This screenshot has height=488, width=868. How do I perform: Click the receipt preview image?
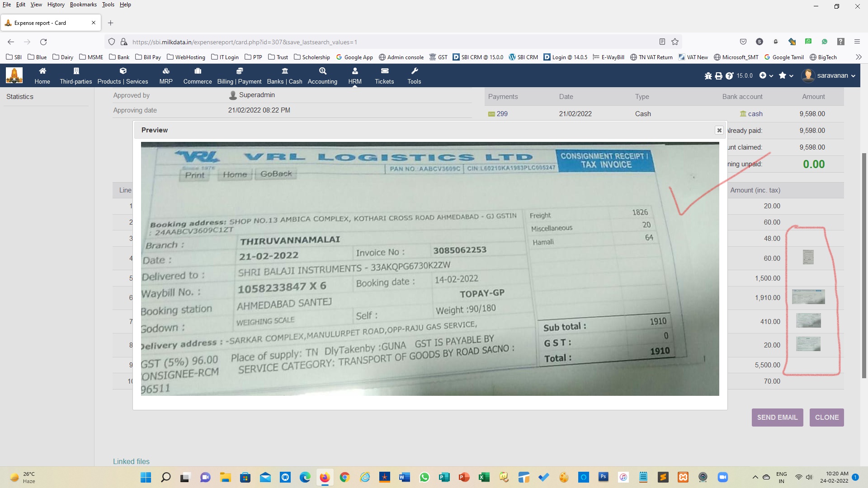[430, 269]
